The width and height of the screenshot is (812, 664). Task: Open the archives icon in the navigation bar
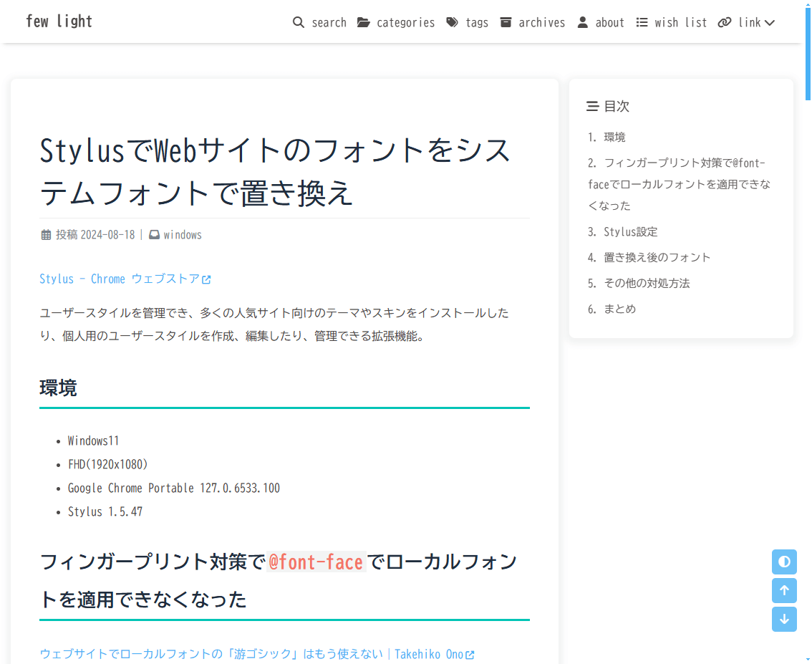[x=506, y=22]
